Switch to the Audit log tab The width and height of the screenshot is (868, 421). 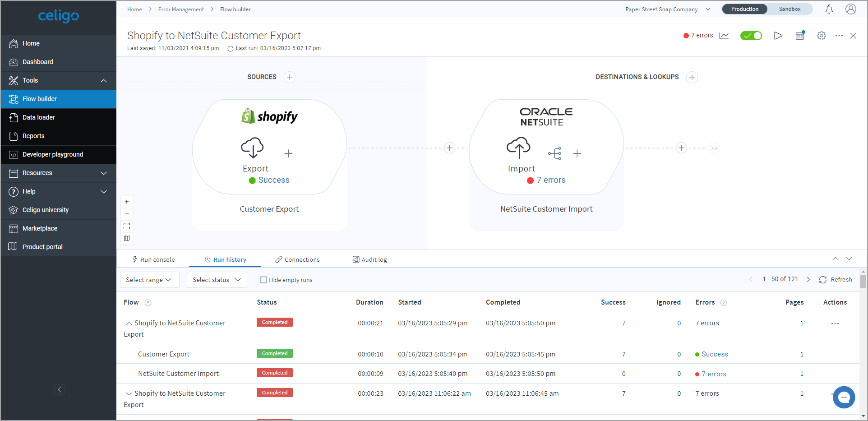click(369, 259)
